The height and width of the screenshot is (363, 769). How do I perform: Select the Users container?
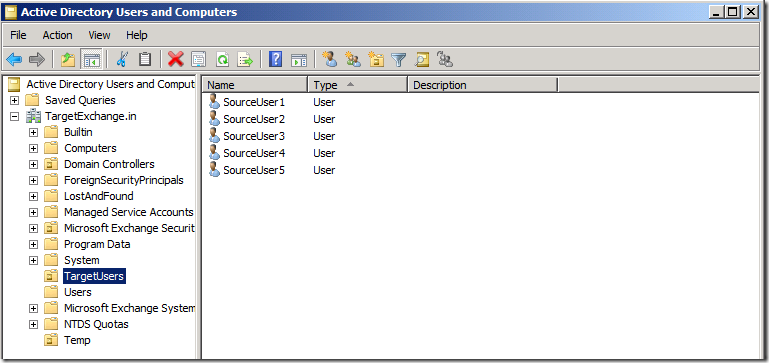click(77, 292)
